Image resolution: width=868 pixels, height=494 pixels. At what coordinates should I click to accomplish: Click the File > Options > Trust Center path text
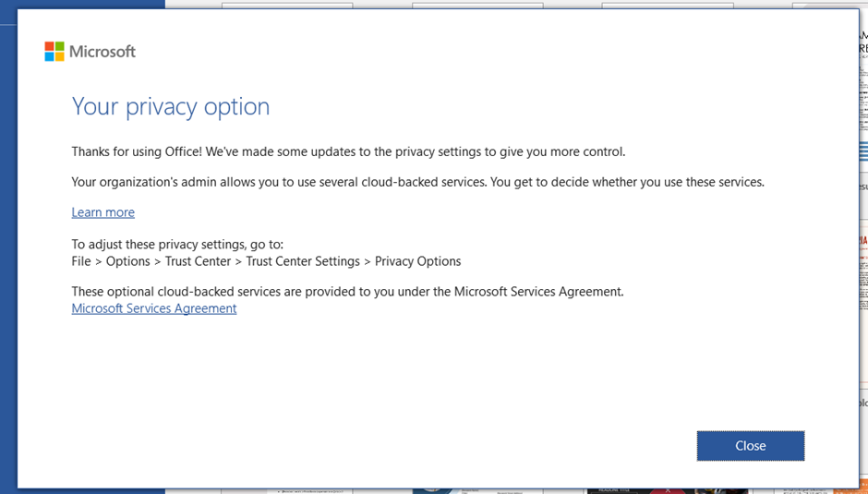point(266,261)
